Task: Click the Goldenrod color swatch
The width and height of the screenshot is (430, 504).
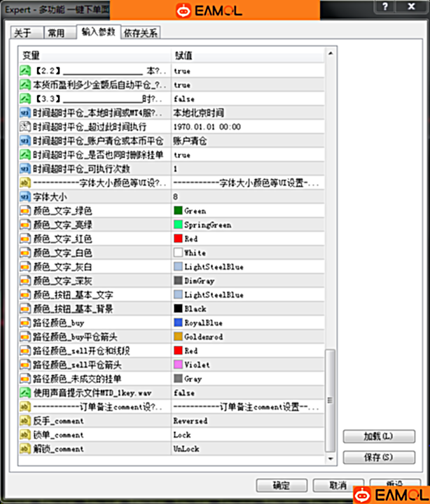Action: (x=179, y=337)
